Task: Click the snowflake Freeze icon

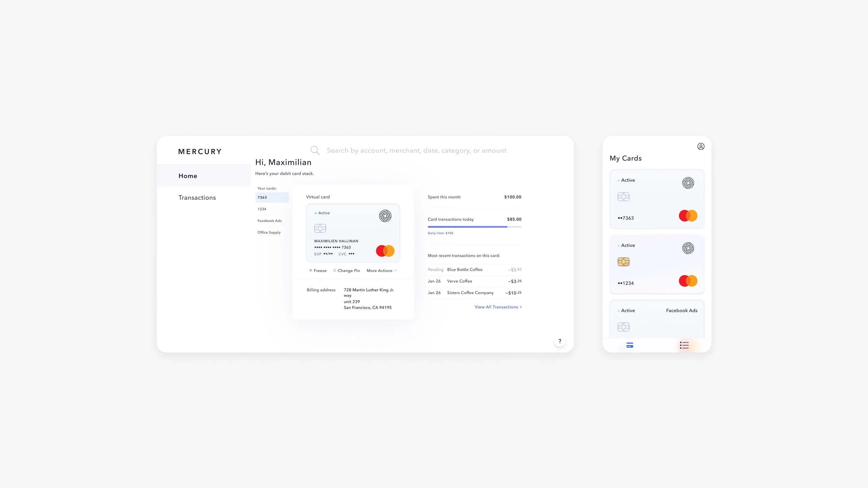Action: click(x=310, y=270)
